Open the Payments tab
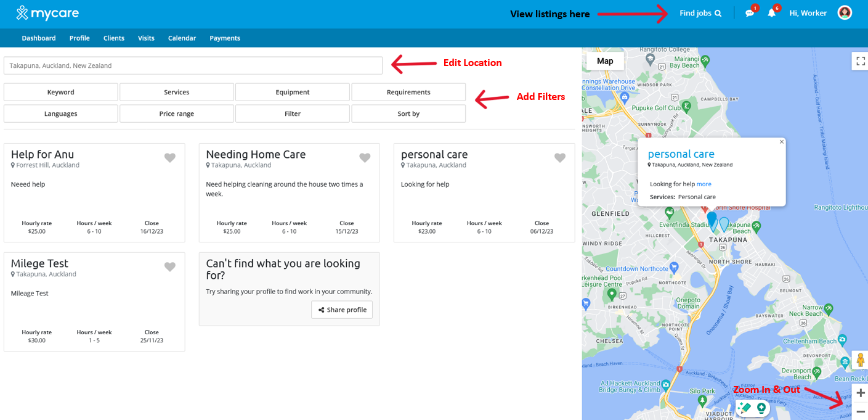The width and height of the screenshot is (868, 420). 225,38
